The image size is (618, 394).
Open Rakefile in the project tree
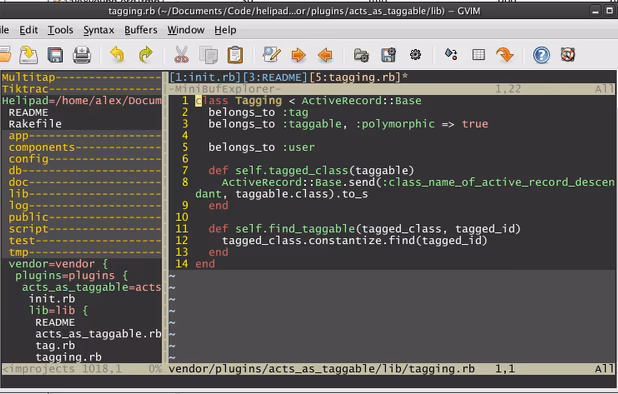(x=35, y=124)
